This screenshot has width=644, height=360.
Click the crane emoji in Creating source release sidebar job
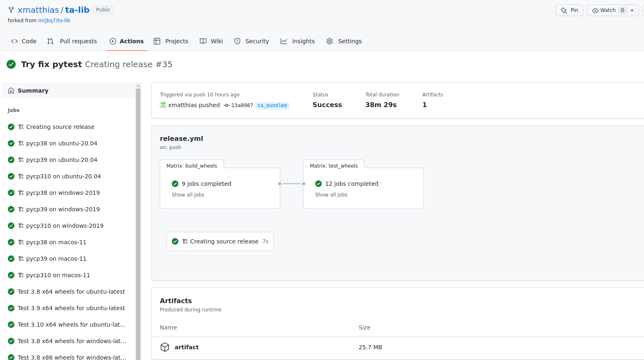(21, 127)
